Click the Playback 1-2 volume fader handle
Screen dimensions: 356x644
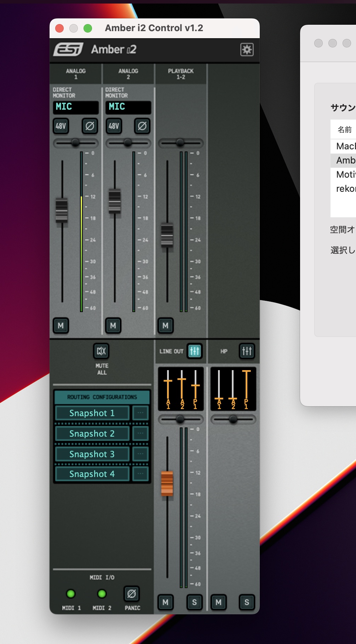tap(167, 235)
